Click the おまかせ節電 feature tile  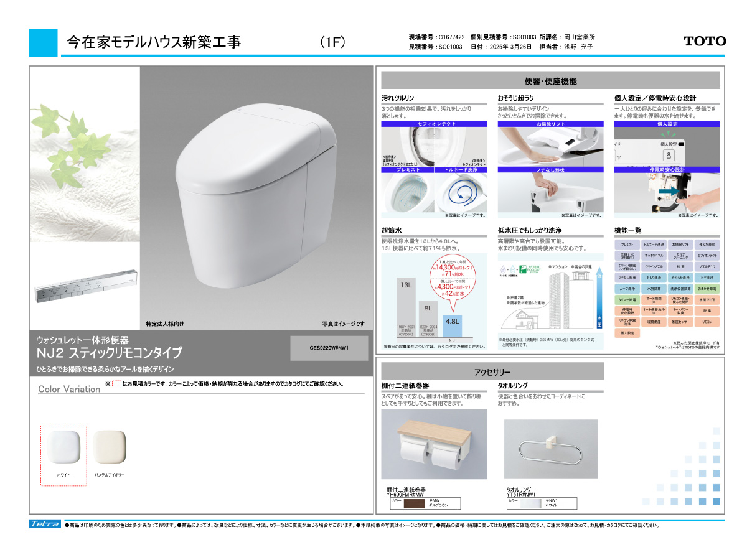tap(707, 289)
